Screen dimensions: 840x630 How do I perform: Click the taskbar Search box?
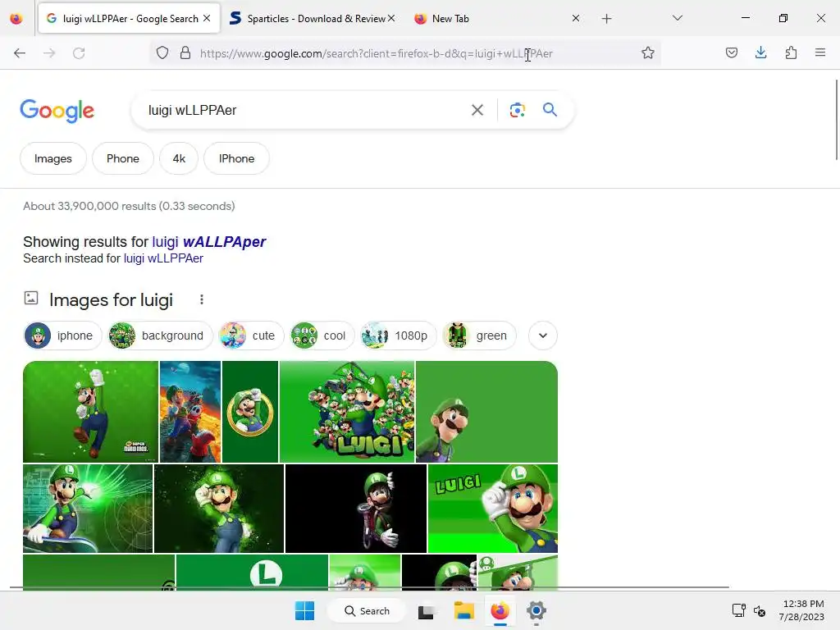[x=367, y=610]
